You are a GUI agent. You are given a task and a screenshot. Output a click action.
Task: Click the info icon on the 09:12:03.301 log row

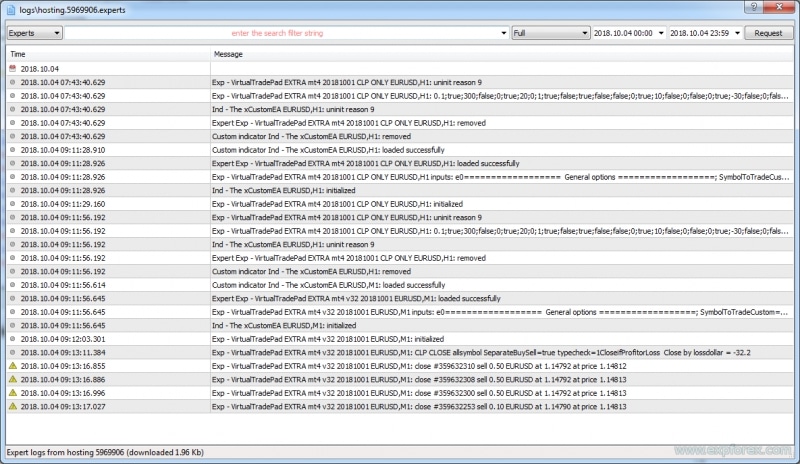pyautogui.click(x=11, y=338)
